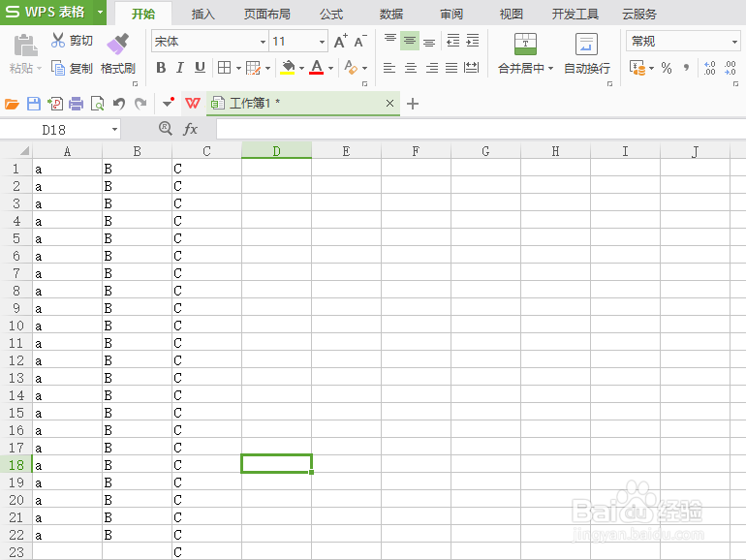Click the Paste clipboard icon

pos(25,46)
